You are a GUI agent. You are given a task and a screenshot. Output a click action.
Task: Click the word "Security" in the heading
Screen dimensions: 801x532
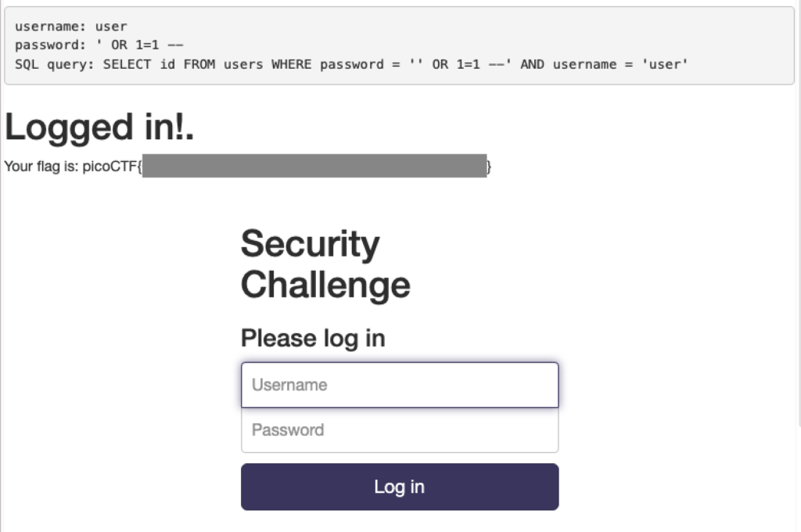point(310,244)
